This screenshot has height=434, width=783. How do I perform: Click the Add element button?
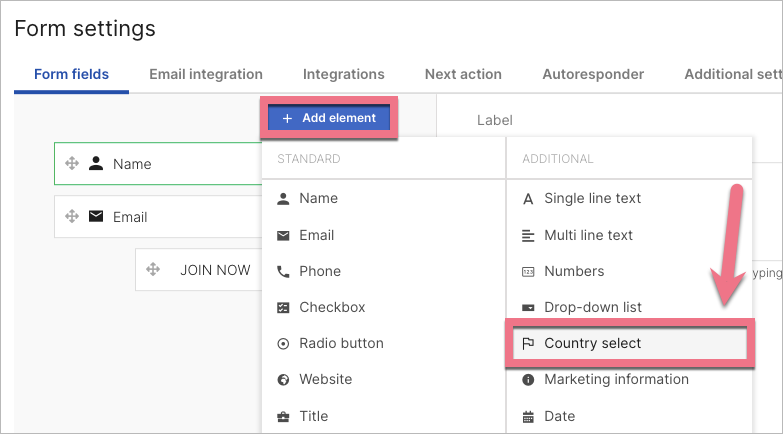point(329,118)
